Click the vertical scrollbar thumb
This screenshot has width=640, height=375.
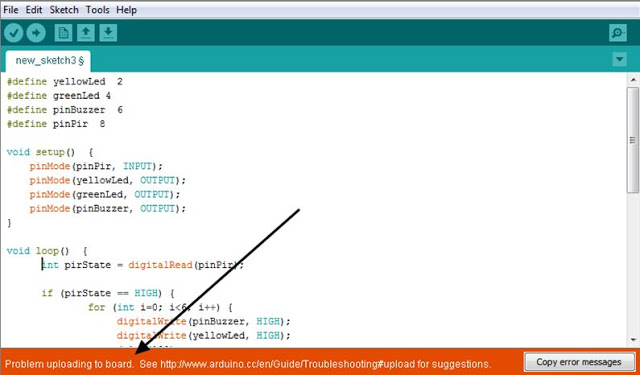[633, 140]
